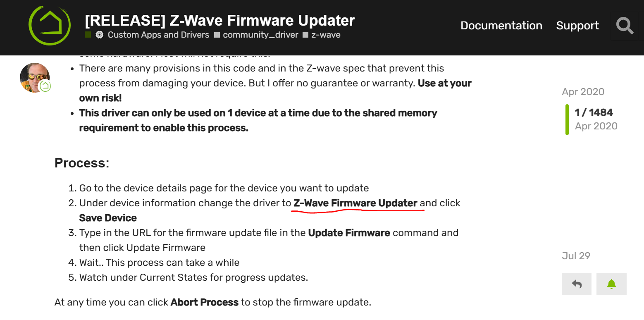Click the timeline track below the handle

pyautogui.click(x=567, y=189)
